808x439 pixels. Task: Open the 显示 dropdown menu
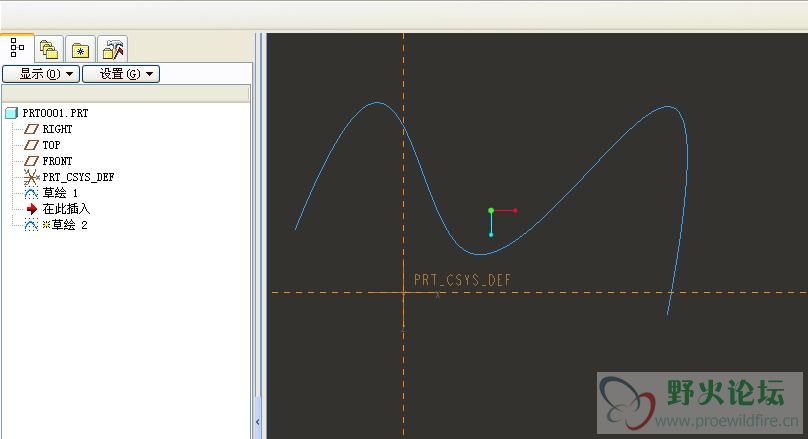tap(41, 74)
